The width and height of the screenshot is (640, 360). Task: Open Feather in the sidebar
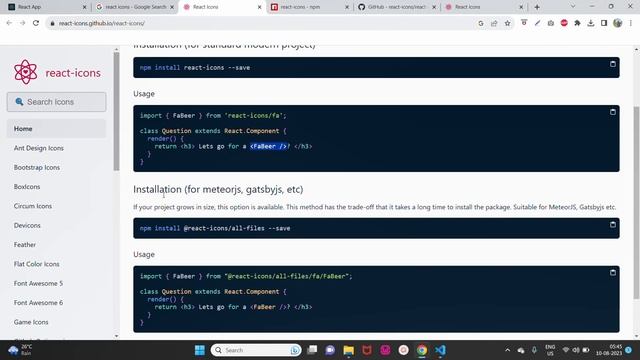point(24,244)
